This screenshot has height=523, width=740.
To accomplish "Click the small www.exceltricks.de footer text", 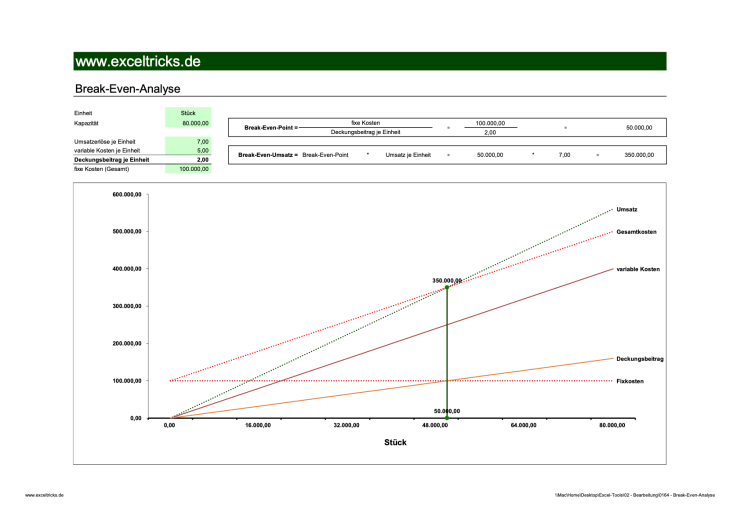I will [x=44, y=495].
